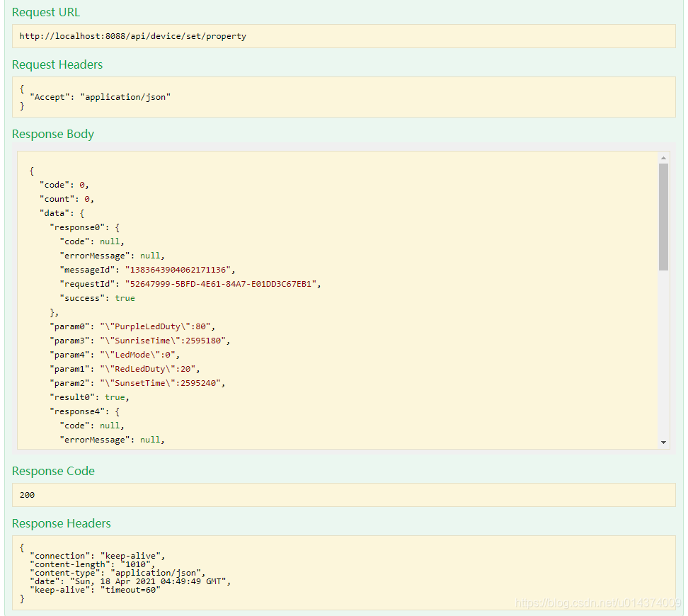Click the requestId value 52647999-5BFD-4E61-84A7-E01DD3C67EB1

(221, 284)
